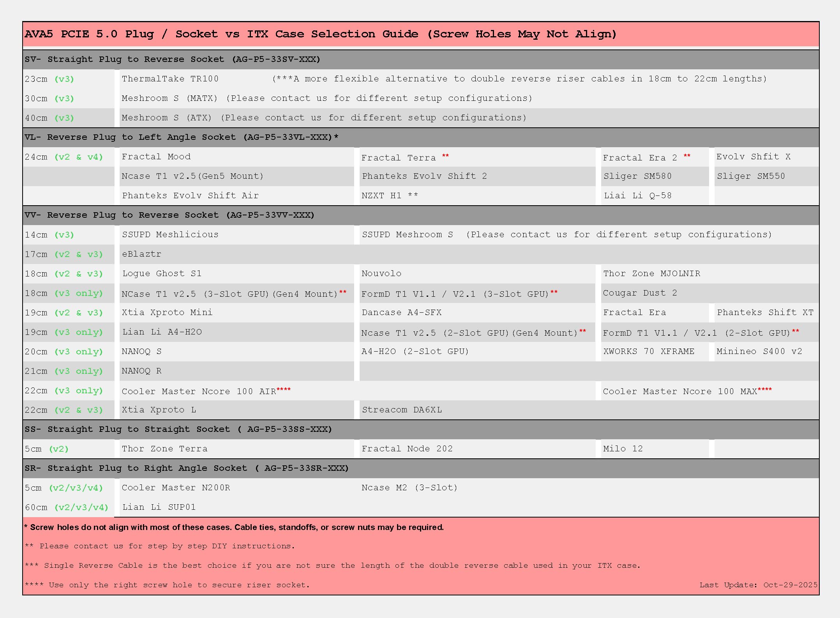This screenshot has height=618, width=840.
Task: Select the Evolv Shfit X entry
Action: click(753, 157)
